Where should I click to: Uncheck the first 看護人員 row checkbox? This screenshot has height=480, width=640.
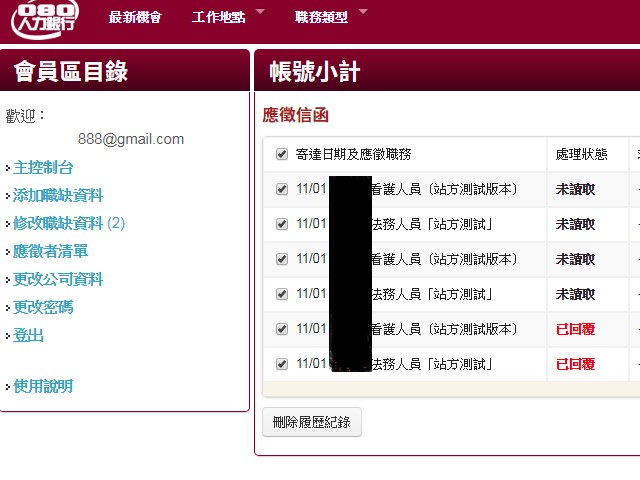pyautogui.click(x=282, y=189)
